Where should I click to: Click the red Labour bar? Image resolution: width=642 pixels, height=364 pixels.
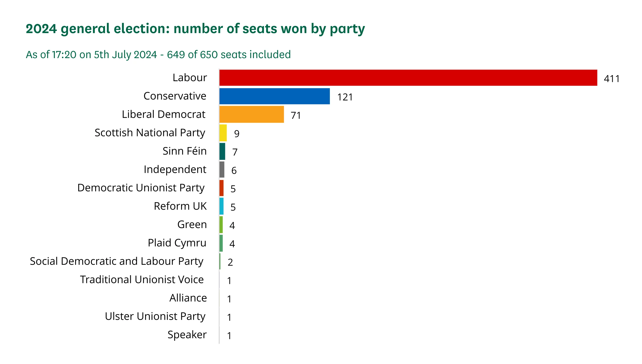[x=408, y=78]
